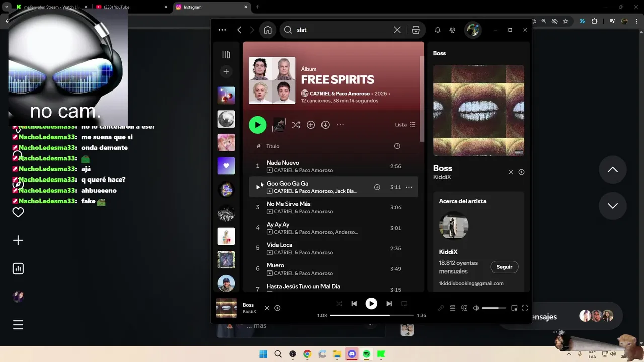Adjust the volume slider
The height and width of the screenshot is (362, 644).
tap(494, 308)
